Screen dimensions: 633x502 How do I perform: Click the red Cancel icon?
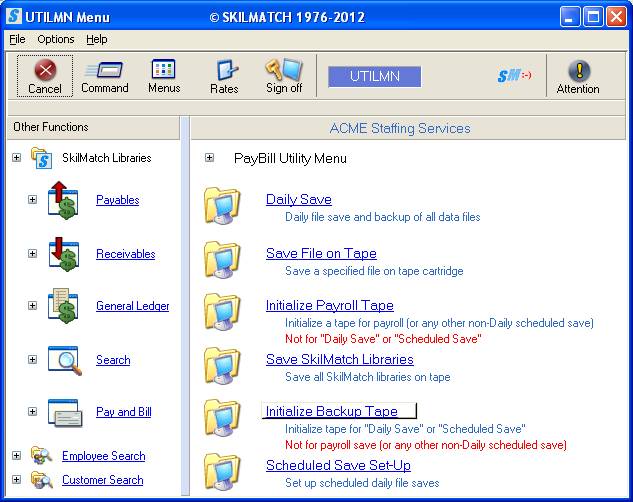point(45,70)
